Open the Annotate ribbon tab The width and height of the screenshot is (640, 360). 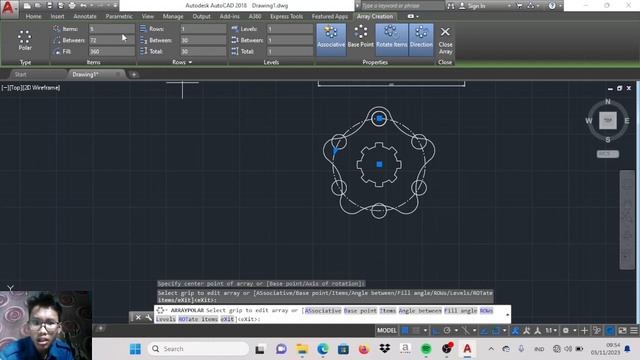click(x=85, y=16)
